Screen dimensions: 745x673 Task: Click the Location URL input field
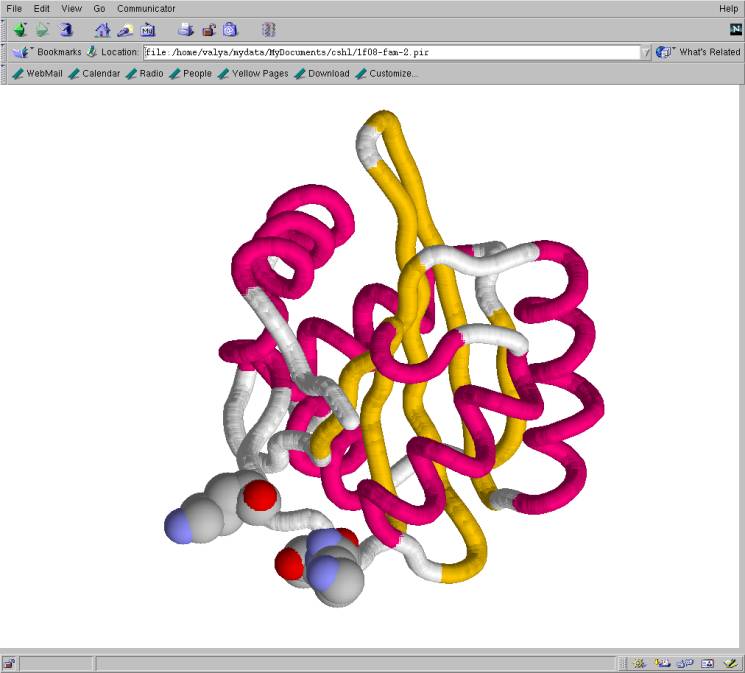(x=390, y=52)
